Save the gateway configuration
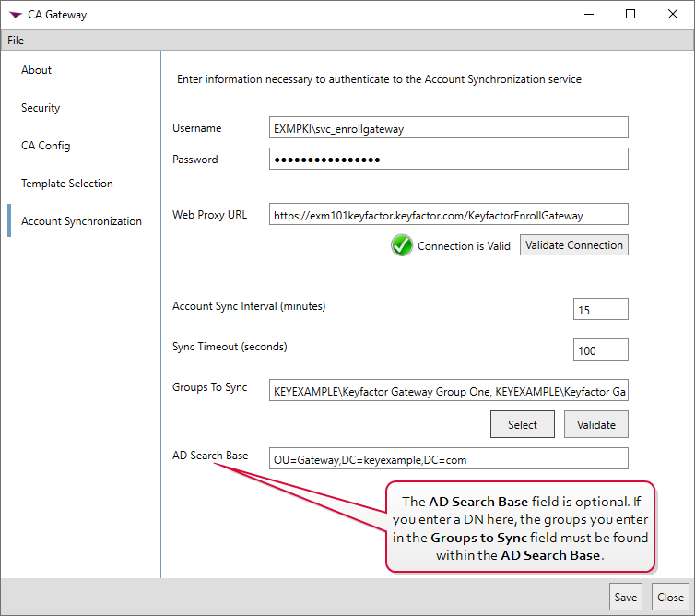The width and height of the screenshot is (695, 616). click(x=626, y=597)
